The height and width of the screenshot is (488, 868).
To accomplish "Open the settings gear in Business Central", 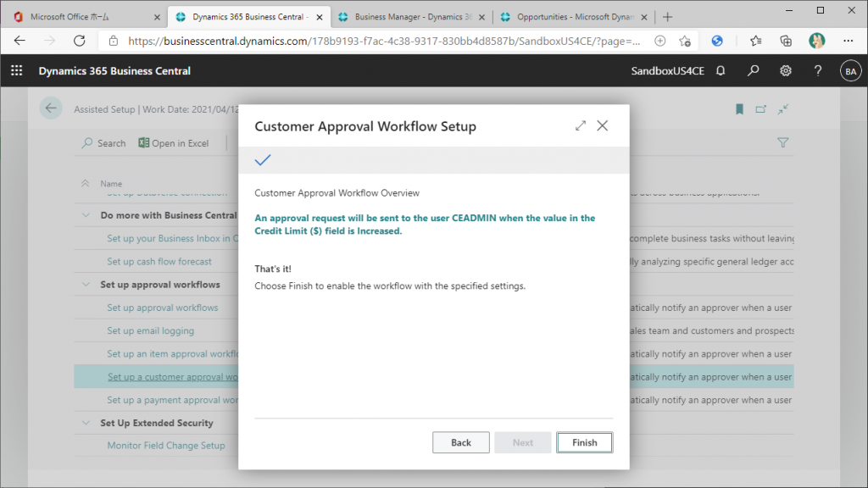I will pyautogui.click(x=786, y=71).
